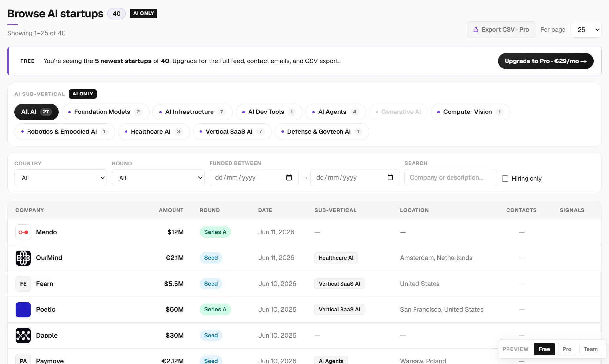Click the Export CSV Pro button

[x=501, y=30]
